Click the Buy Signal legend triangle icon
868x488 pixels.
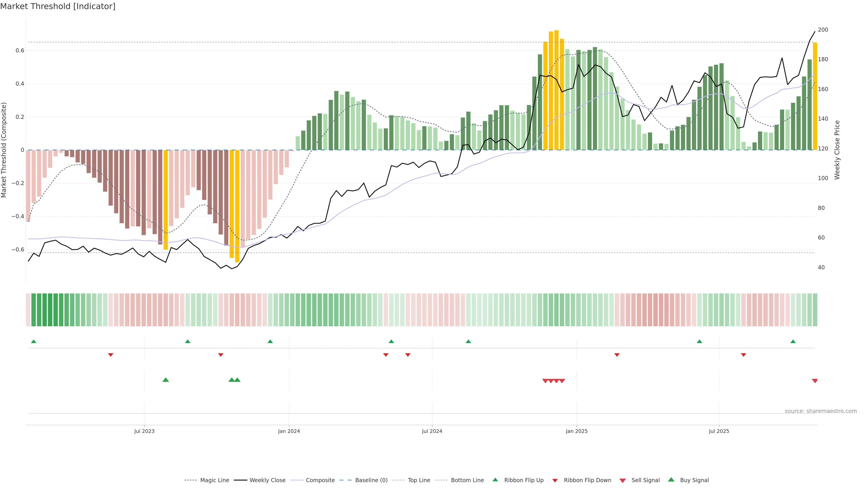tap(671, 480)
